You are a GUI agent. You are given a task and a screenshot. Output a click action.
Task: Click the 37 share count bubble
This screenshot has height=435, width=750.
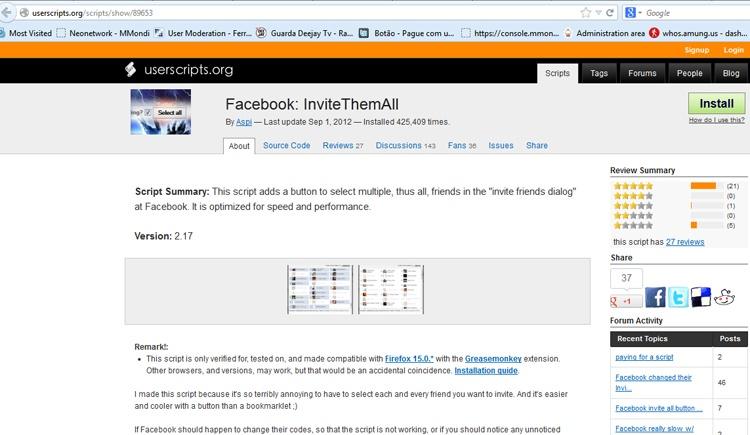[626, 278]
